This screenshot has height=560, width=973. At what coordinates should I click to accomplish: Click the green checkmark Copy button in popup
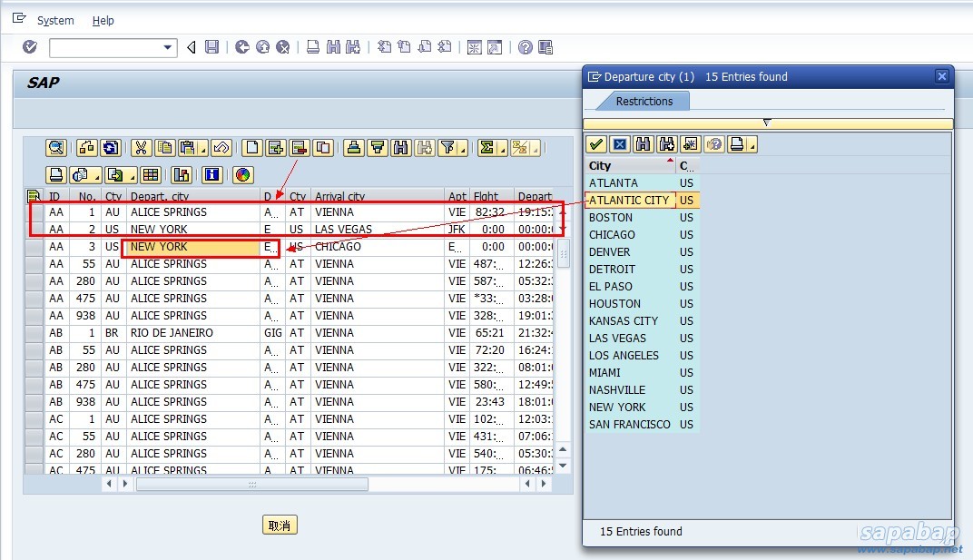[x=596, y=144]
